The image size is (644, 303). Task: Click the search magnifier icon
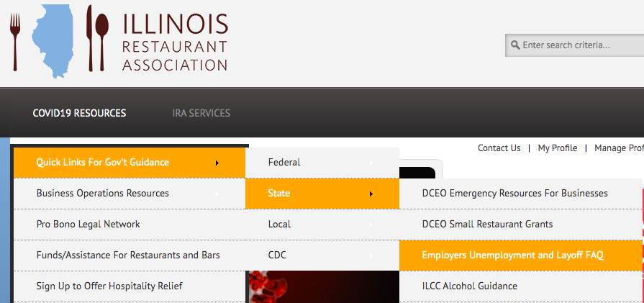click(x=515, y=45)
